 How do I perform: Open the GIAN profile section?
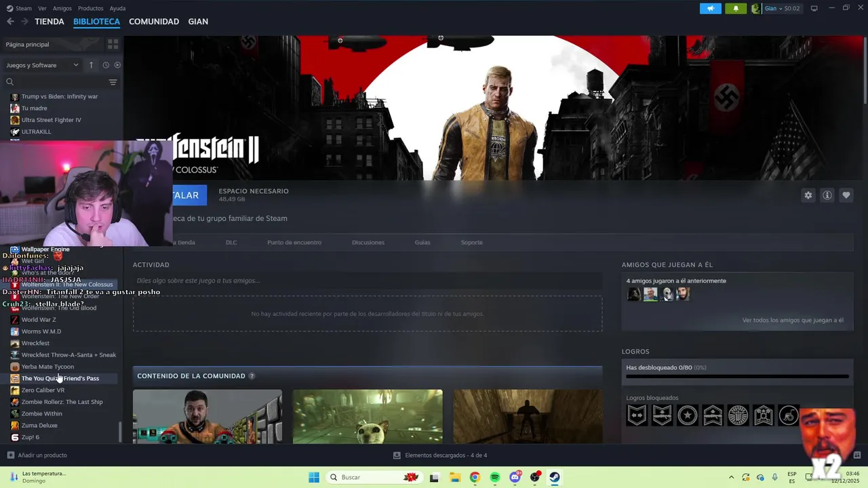(x=198, y=22)
